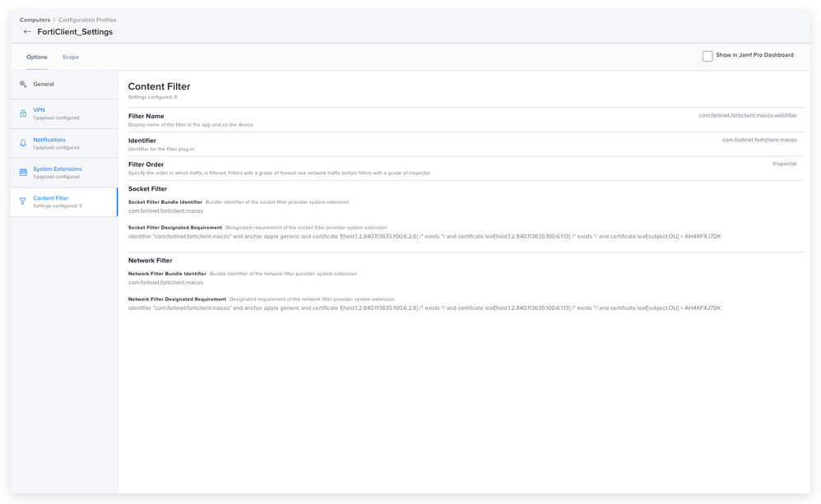
Task: Switch to the Scope tab
Action: coord(71,57)
